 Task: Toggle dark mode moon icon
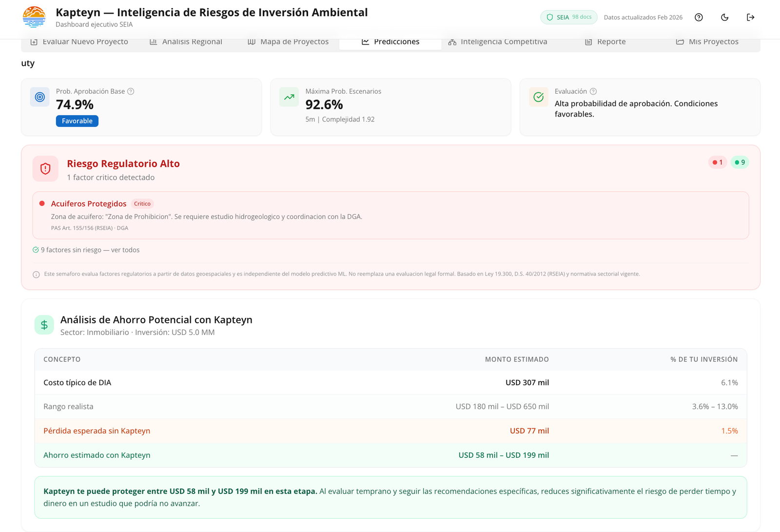[724, 18]
